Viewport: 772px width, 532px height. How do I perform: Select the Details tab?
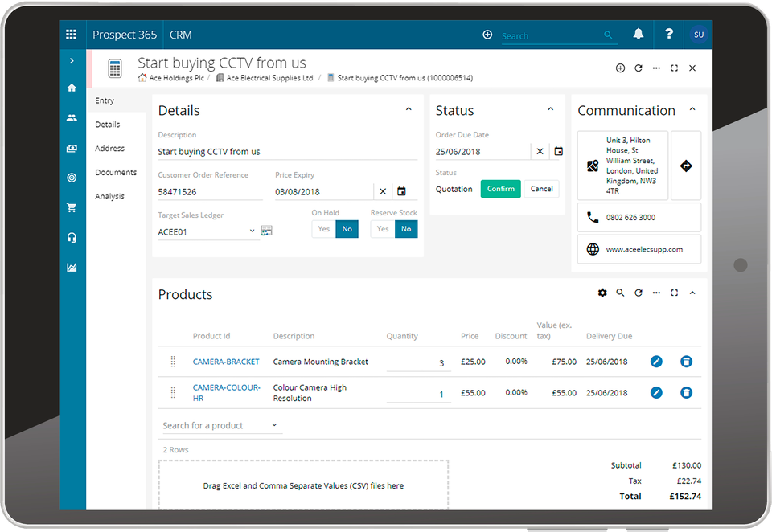pyautogui.click(x=116, y=125)
